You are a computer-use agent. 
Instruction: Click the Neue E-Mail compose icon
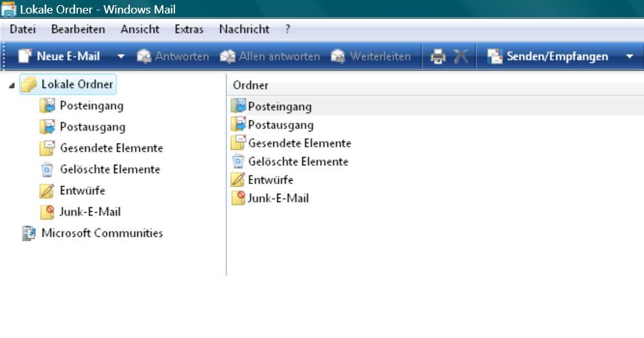pyautogui.click(x=25, y=56)
